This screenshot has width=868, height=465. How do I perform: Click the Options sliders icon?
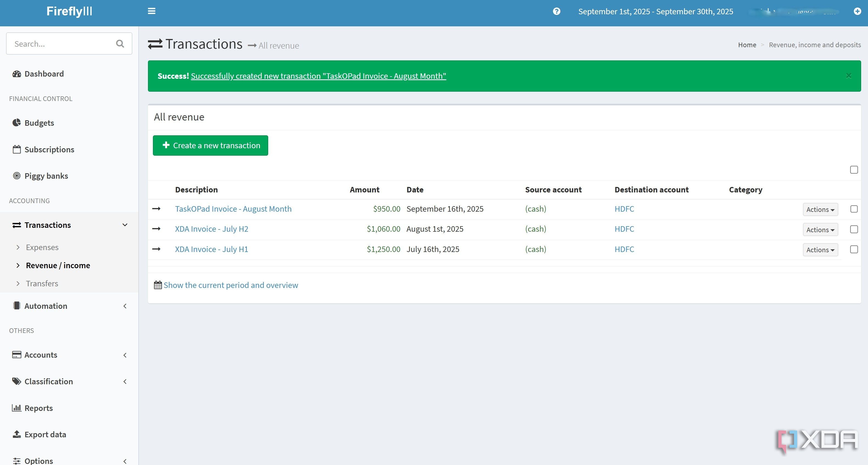[x=16, y=461]
